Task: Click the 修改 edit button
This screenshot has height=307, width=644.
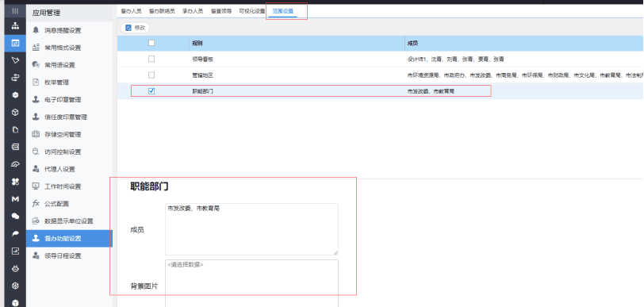Action: click(x=135, y=28)
